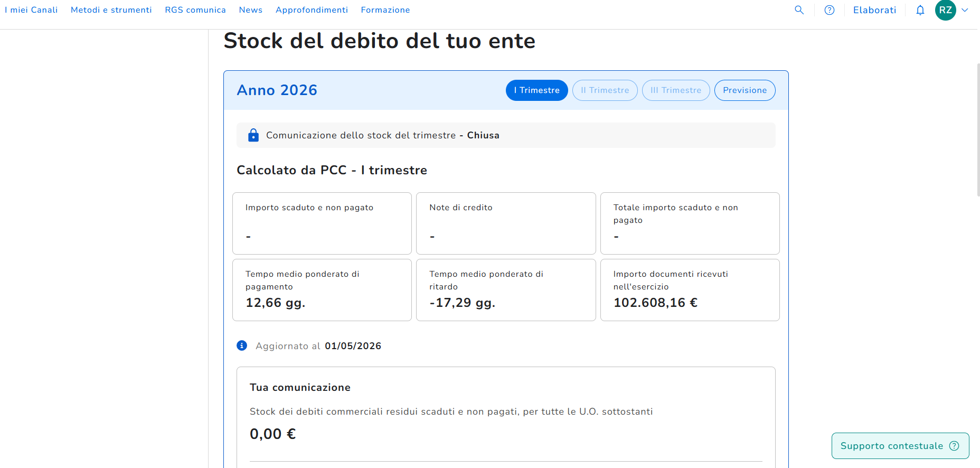Go to RGS comunica
This screenshot has width=980, height=468.
coord(195,10)
